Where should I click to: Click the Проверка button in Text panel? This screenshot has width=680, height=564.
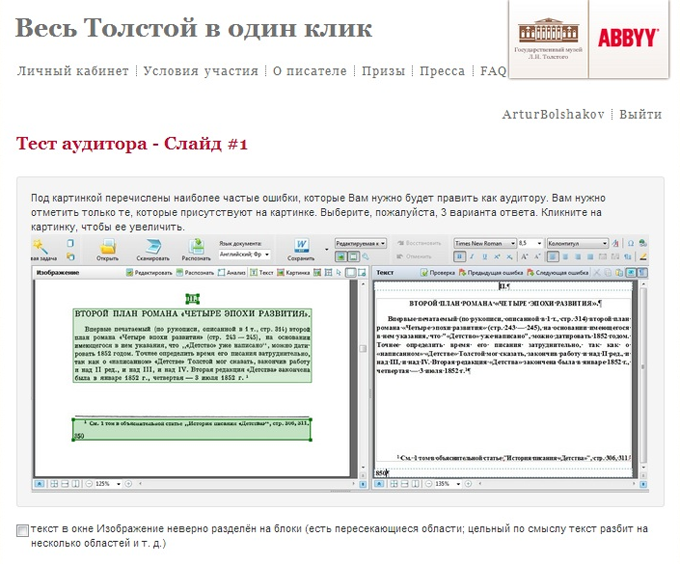click(437, 272)
